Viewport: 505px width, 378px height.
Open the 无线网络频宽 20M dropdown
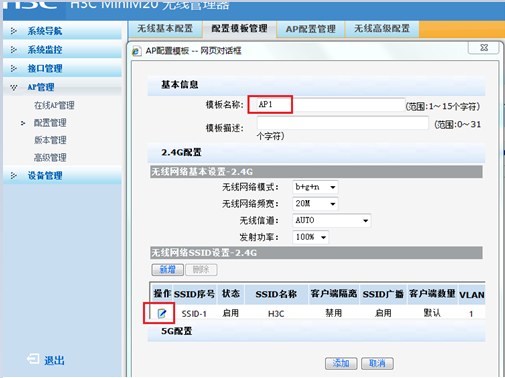pyautogui.click(x=315, y=204)
